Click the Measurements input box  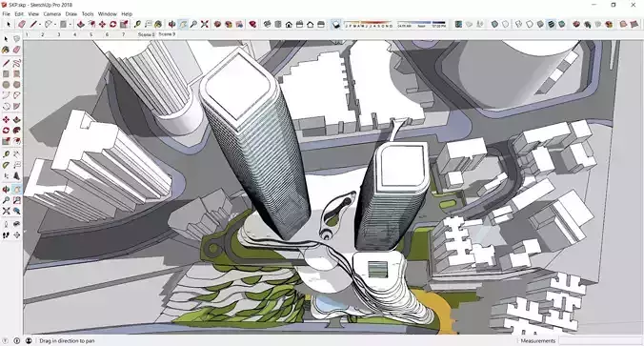pos(599,340)
